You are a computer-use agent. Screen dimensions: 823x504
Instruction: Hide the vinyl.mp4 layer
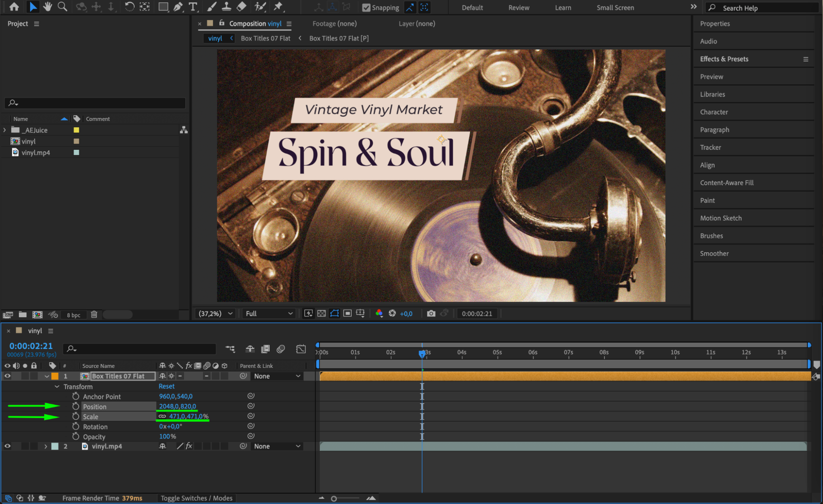[x=7, y=446]
